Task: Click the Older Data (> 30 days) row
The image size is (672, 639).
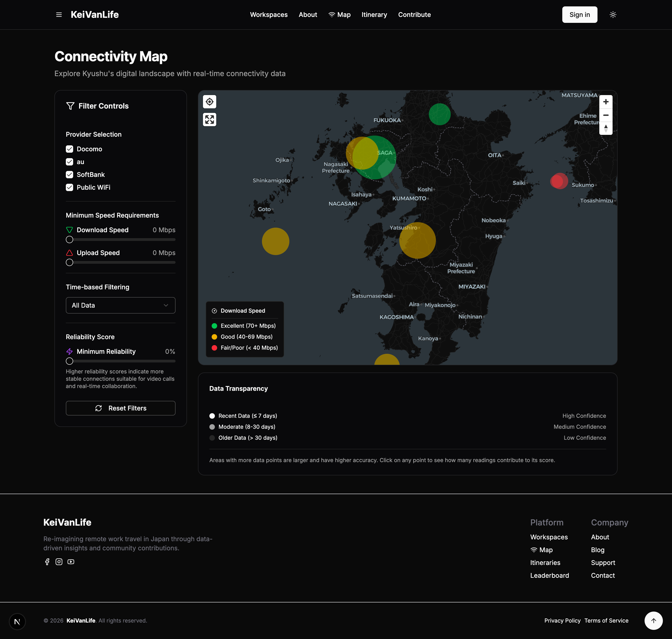Action: tap(407, 438)
